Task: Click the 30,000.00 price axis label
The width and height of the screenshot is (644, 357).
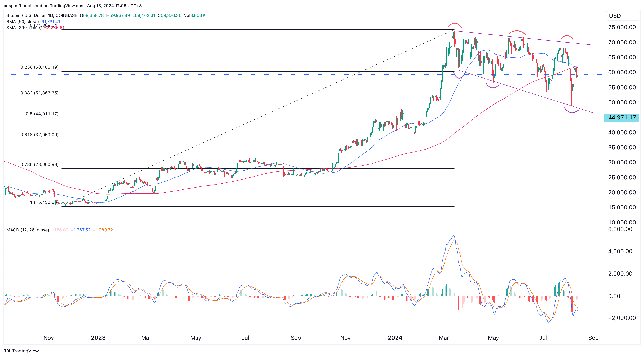Action: click(x=622, y=162)
